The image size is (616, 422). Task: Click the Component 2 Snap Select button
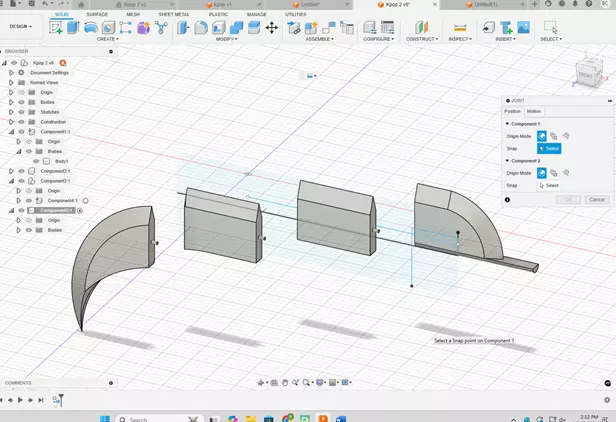click(x=549, y=185)
